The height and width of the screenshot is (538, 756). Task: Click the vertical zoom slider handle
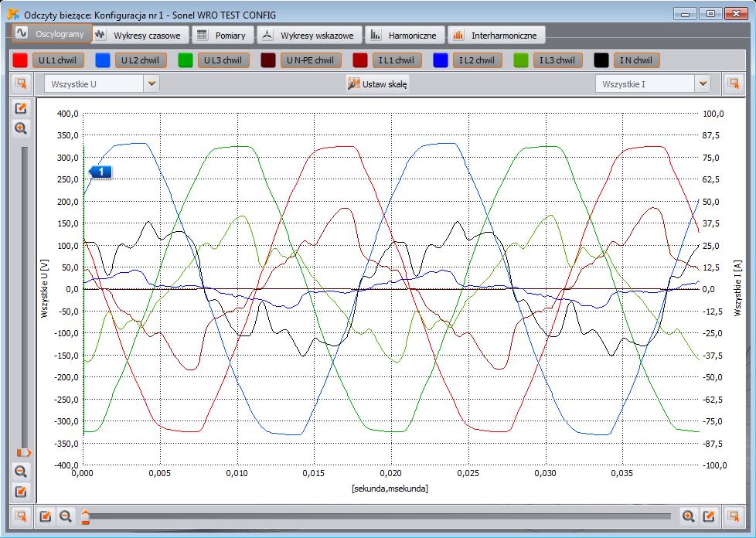24,453
